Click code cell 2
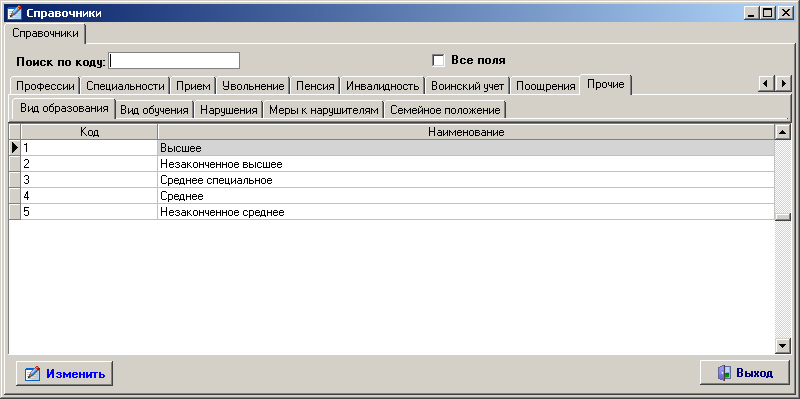Image resolution: width=800 pixels, height=399 pixels. 89,164
